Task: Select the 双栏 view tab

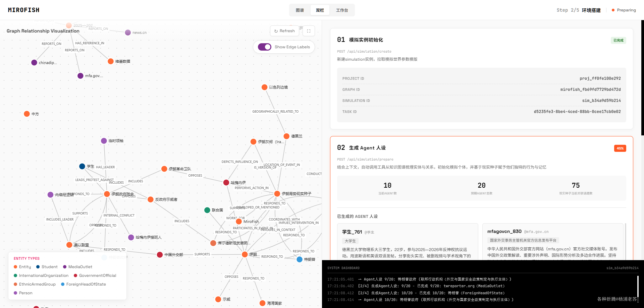Action: point(320,10)
